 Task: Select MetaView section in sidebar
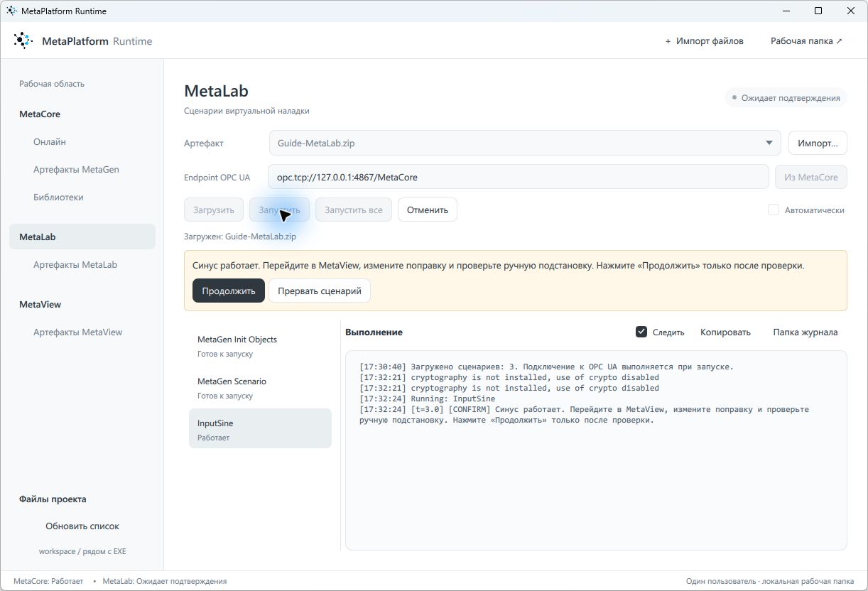40,305
